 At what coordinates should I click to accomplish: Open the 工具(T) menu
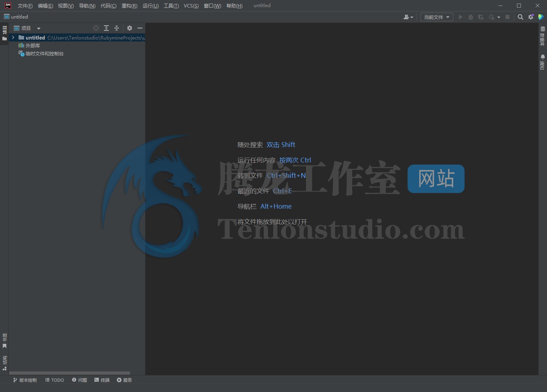pos(171,6)
